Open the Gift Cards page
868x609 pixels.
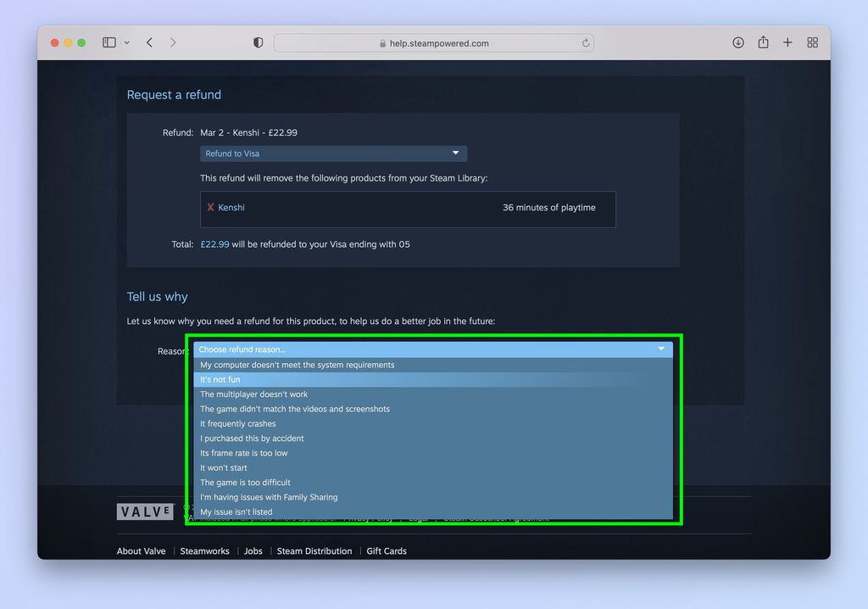(387, 550)
